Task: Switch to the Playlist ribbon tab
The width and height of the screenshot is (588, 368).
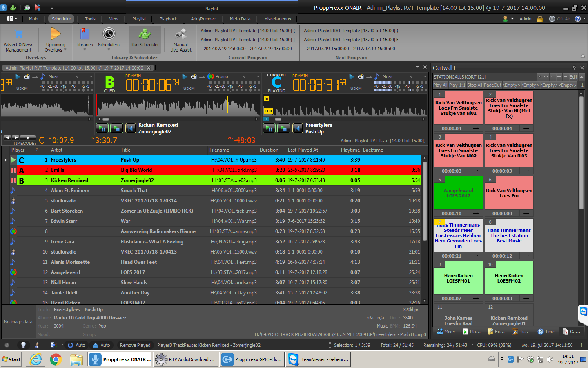Action: pos(139,19)
